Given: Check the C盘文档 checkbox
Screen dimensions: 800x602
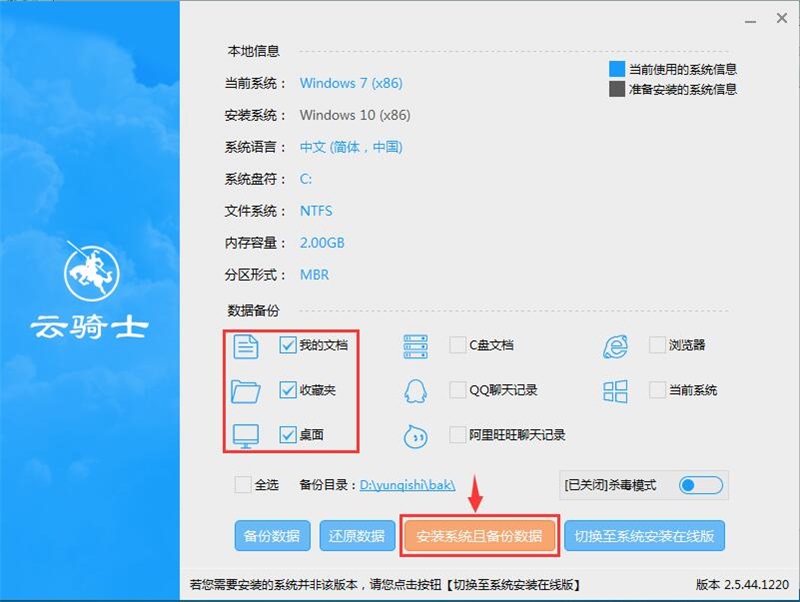Looking at the screenshot, I should tap(458, 345).
